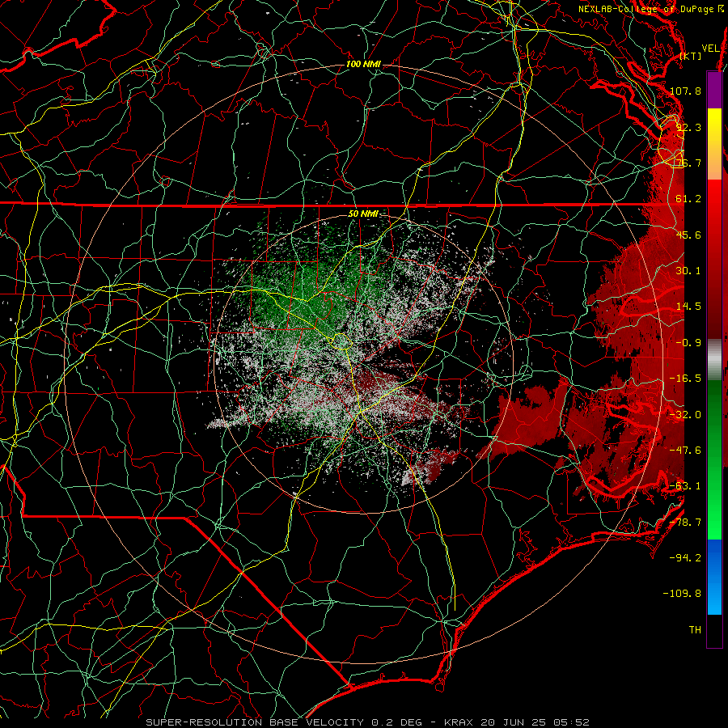Click the purple segment of the color bar
This screenshot has width=728, height=728.
(x=714, y=91)
